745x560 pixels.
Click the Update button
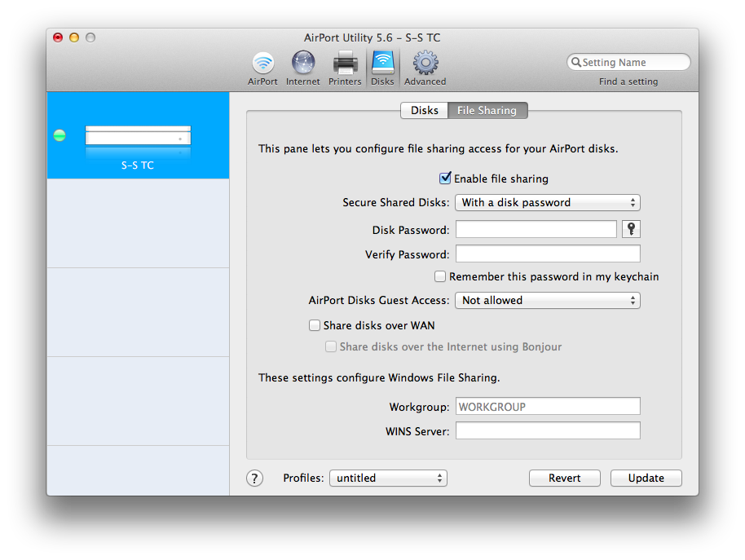[646, 478]
